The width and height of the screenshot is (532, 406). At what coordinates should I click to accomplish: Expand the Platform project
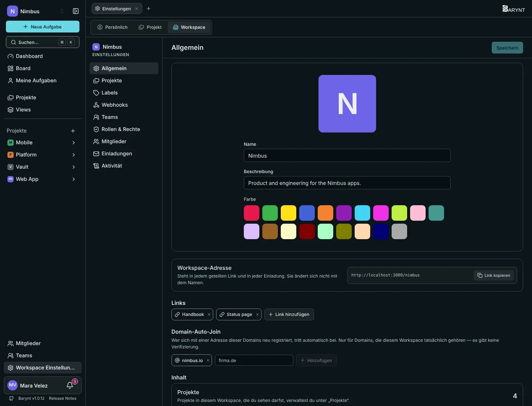(74, 155)
